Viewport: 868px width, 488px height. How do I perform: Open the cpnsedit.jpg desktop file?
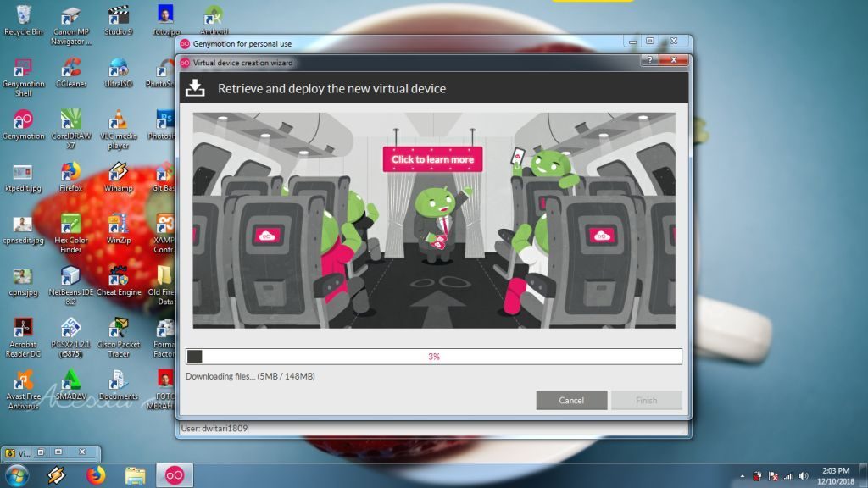[x=23, y=229]
